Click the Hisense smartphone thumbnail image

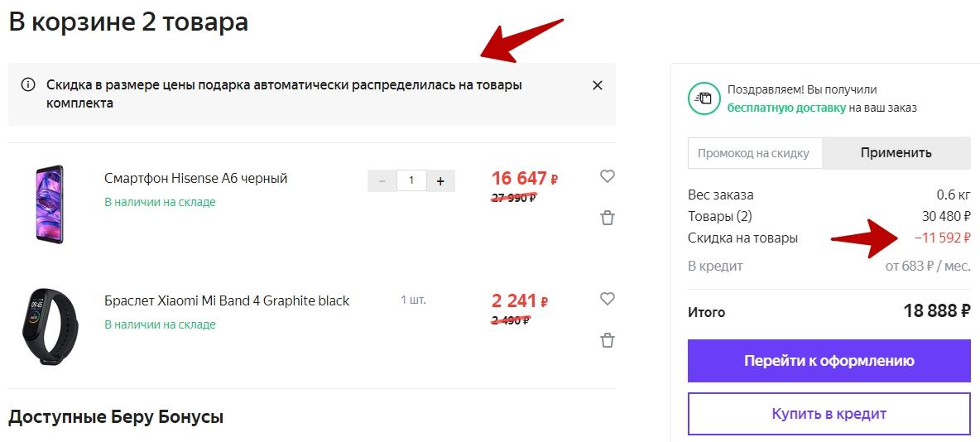point(50,204)
